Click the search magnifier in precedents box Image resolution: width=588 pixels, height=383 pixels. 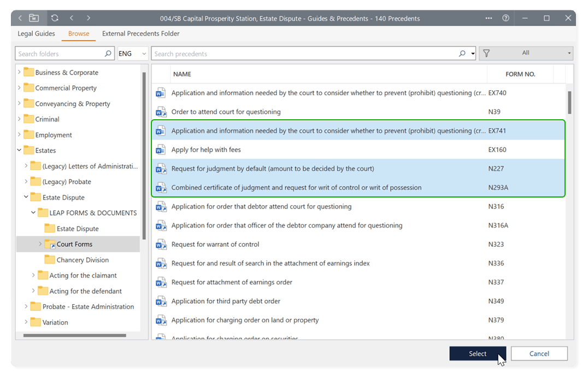(x=462, y=54)
